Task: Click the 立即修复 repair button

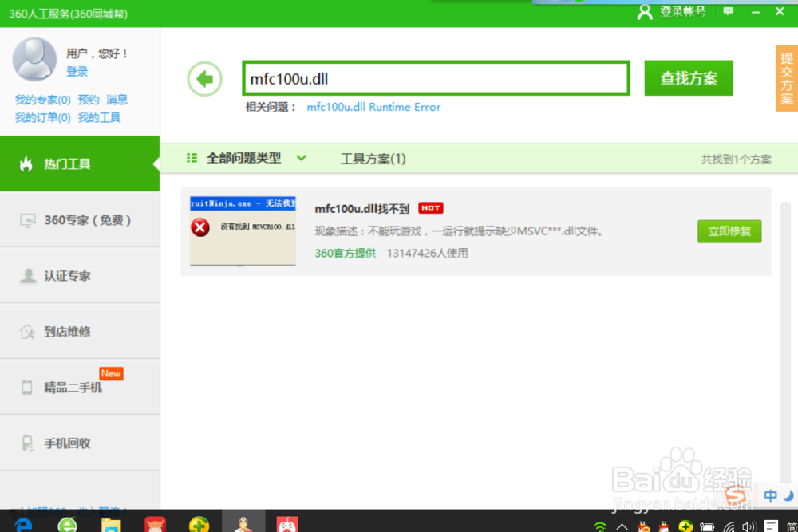Action: tap(729, 231)
